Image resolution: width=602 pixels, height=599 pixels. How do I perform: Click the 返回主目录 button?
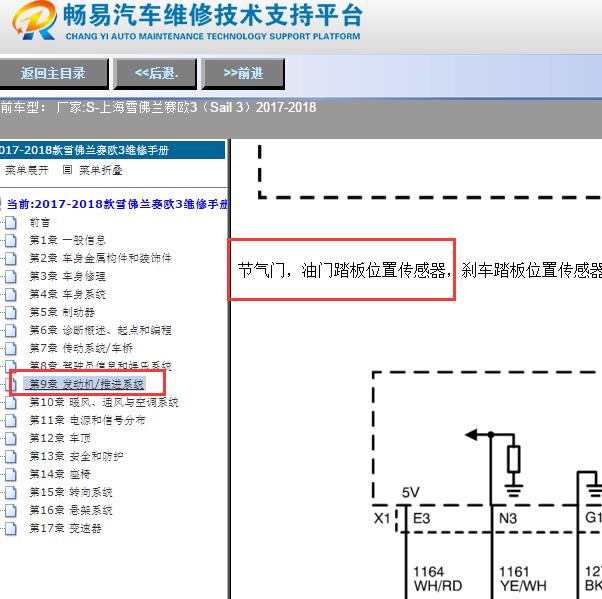(x=53, y=73)
